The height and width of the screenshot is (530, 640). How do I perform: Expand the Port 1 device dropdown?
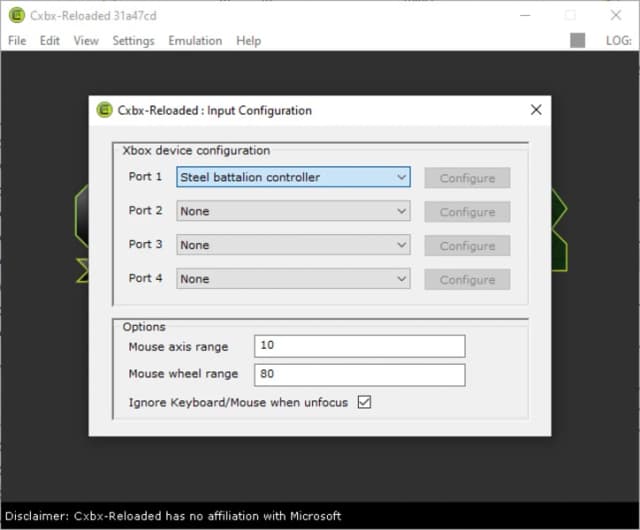pyautogui.click(x=293, y=177)
